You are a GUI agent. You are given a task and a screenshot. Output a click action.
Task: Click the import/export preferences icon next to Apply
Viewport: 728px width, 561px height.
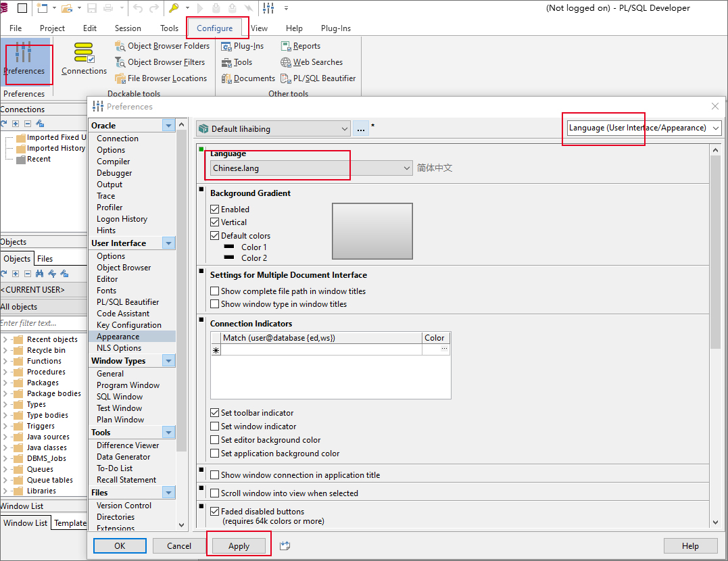(285, 545)
